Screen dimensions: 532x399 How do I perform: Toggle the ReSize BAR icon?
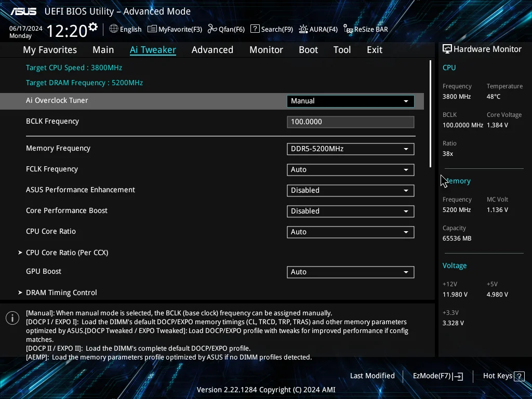click(348, 29)
